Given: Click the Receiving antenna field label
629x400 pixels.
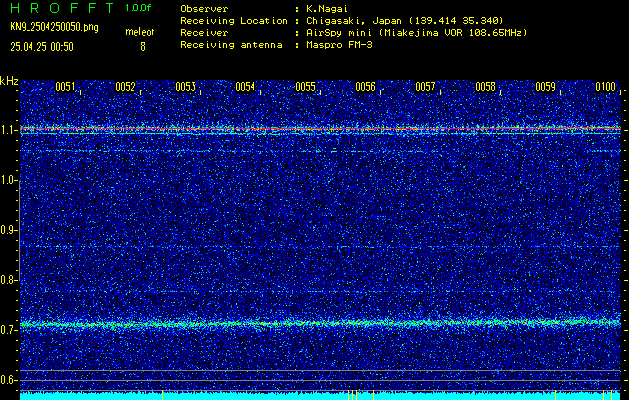Looking at the screenshot, I should [x=231, y=45].
